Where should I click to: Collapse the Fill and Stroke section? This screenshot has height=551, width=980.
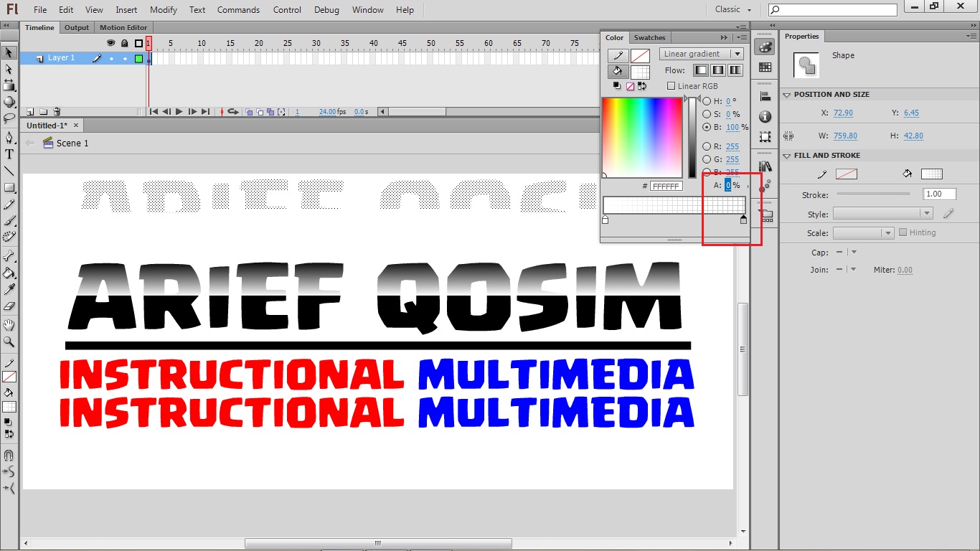(x=786, y=156)
